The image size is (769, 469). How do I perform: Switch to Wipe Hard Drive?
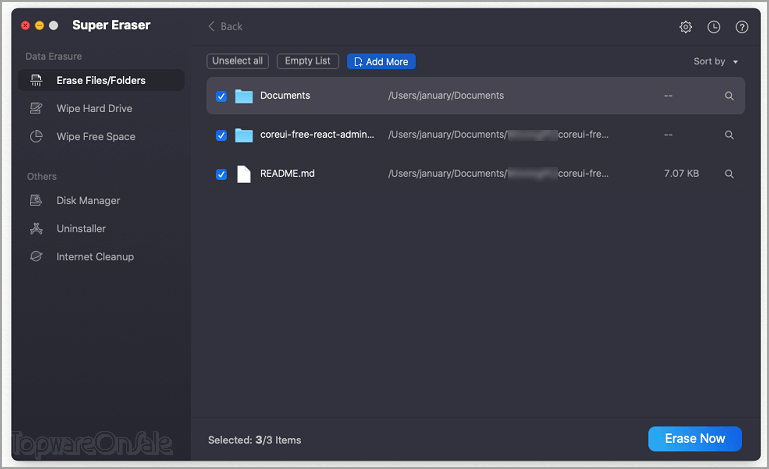point(94,108)
